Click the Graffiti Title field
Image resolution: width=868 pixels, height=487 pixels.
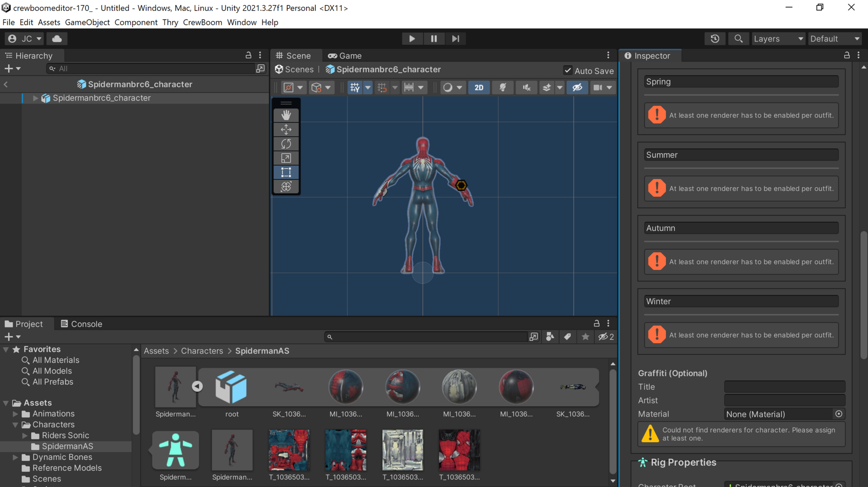[784, 387]
